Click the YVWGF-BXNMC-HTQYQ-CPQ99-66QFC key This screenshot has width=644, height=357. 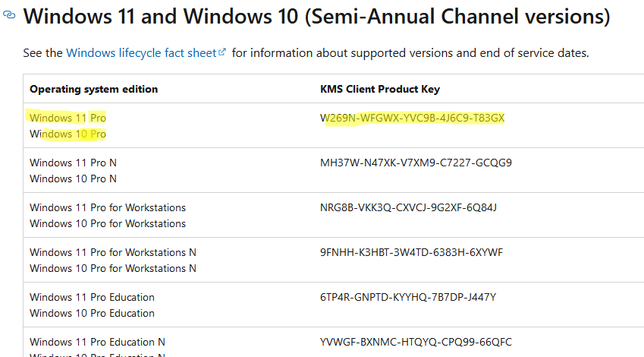(416, 343)
